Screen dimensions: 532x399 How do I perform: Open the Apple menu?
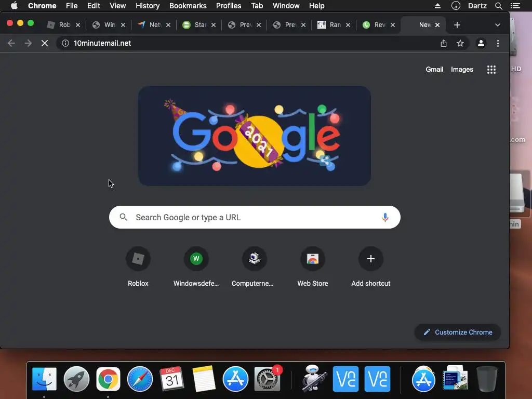(14, 6)
